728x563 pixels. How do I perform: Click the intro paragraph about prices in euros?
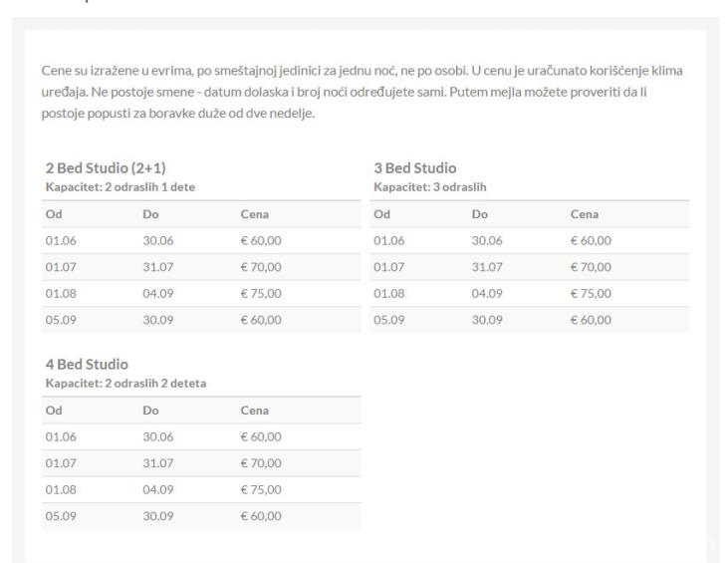click(x=363, y=92)
